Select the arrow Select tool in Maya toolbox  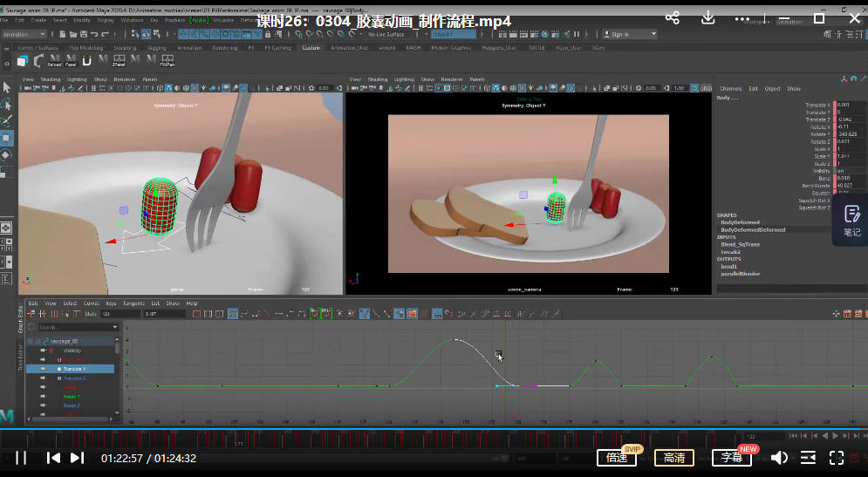[7, 87]
